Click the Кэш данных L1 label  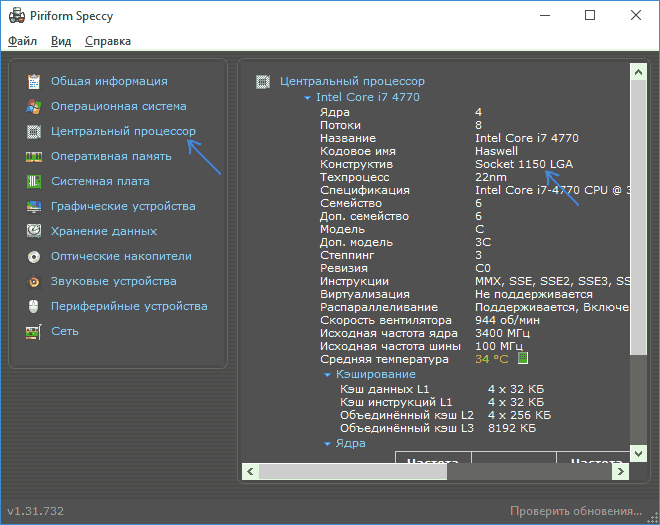click(384, 389)
